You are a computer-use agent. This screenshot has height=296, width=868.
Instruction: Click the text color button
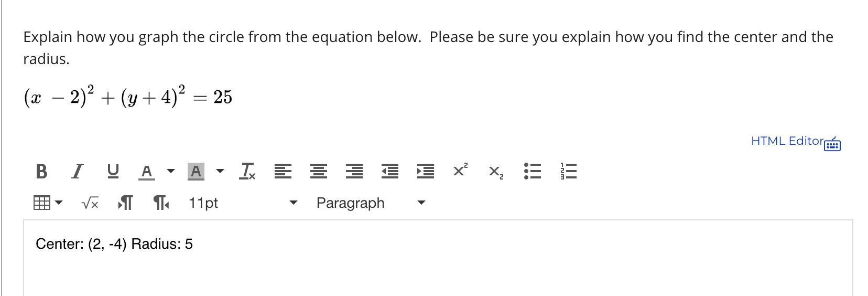click(x=147, y=171)
